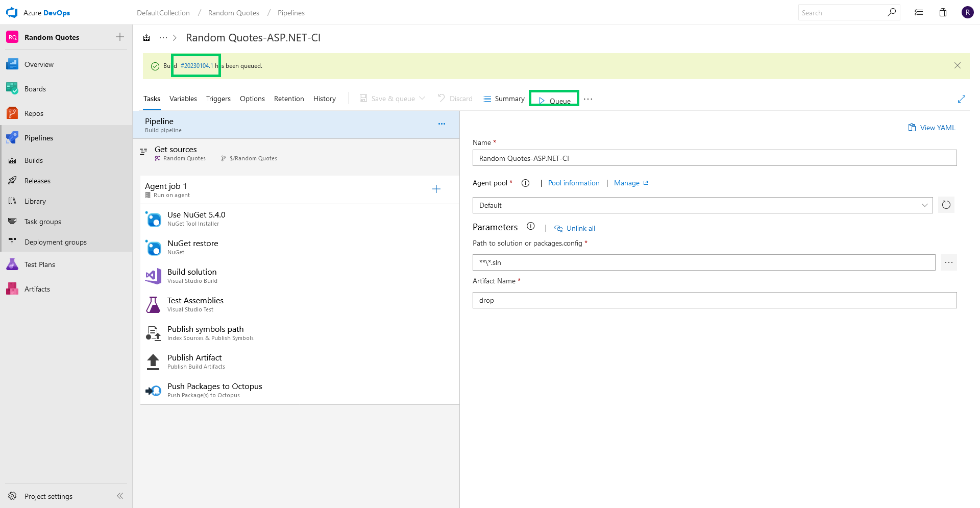980x508 pixels.
Task: Select Build solution task
Action: click(x=300, y=276)
